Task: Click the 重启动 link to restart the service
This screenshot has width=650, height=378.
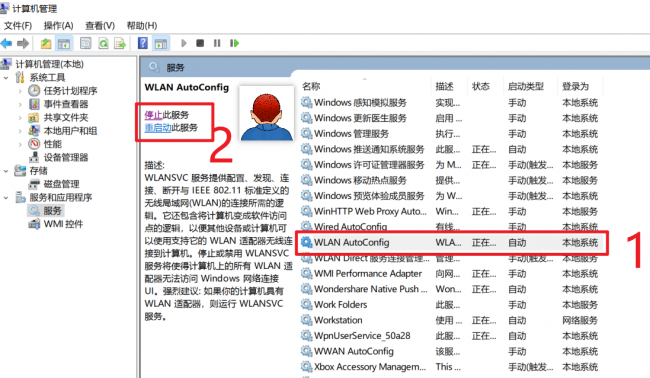Action: (158, 128)
